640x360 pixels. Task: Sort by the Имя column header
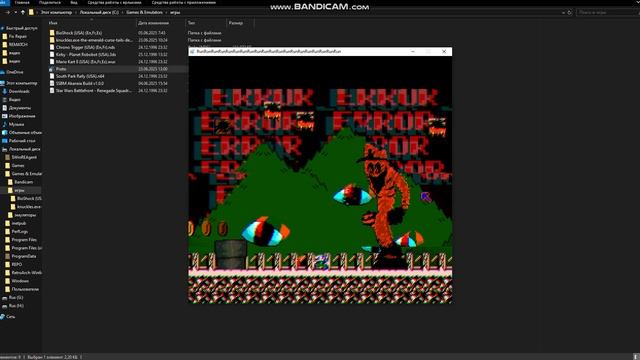tap(53, 23)
